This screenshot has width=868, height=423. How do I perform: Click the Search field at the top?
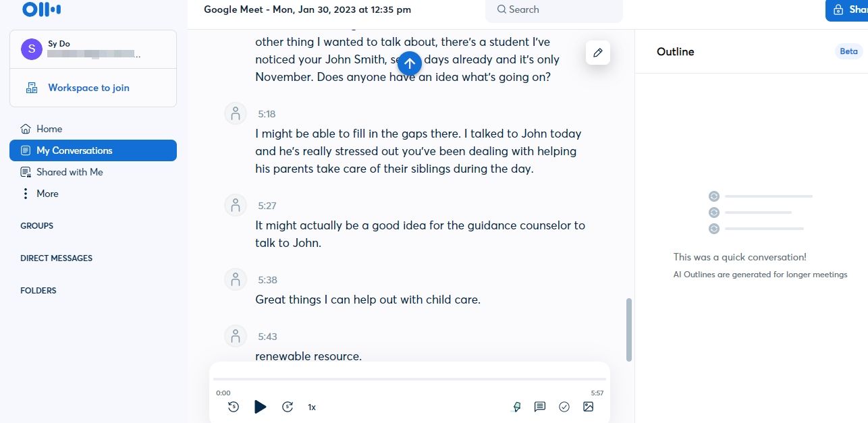coord(553,9)
